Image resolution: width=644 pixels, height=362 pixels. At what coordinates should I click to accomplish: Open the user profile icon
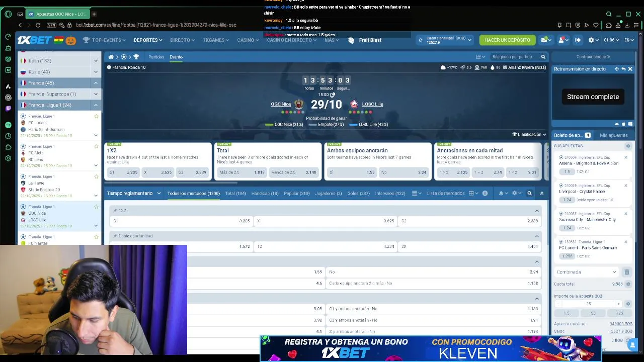pyautogui.click(x=561, y=40)
